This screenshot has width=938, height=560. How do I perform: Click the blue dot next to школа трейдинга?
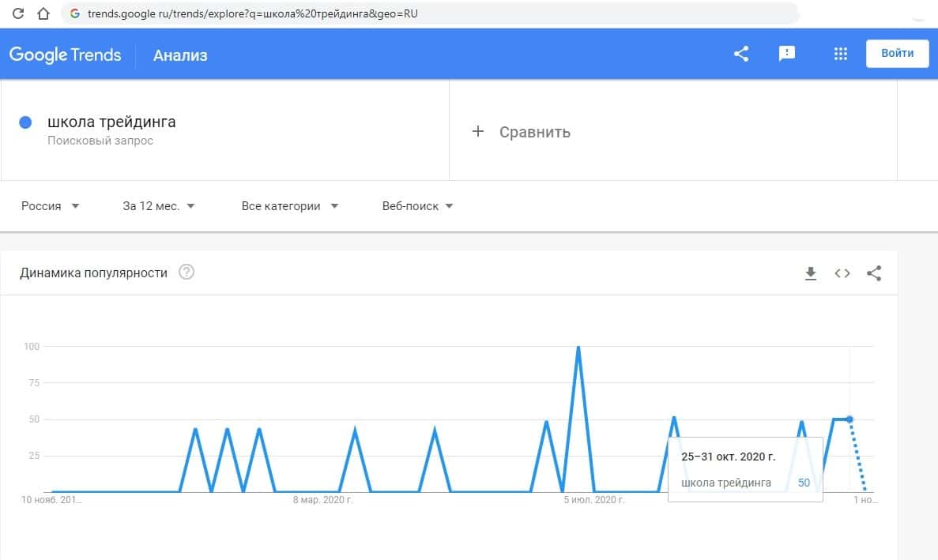tap(25, 122)
